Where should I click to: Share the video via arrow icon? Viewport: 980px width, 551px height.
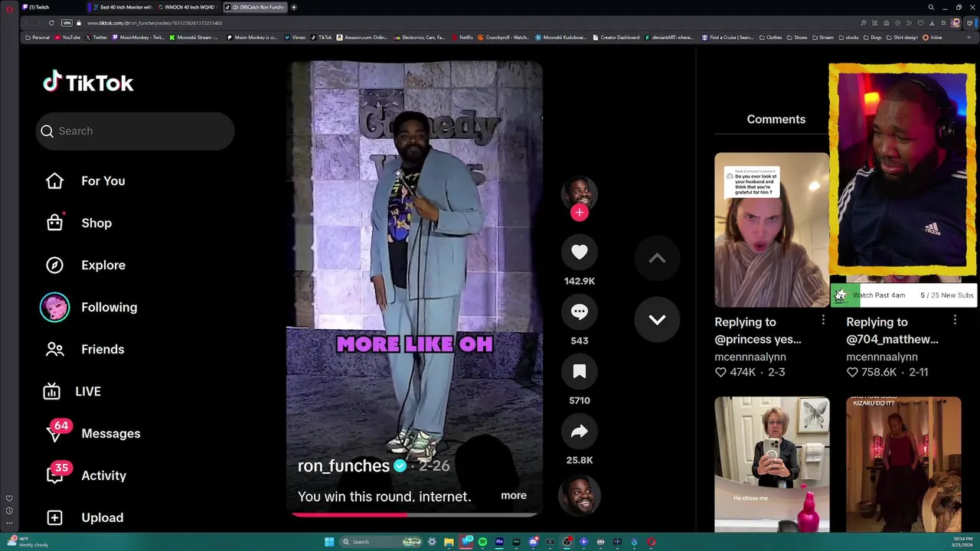[x=580, y=431]
